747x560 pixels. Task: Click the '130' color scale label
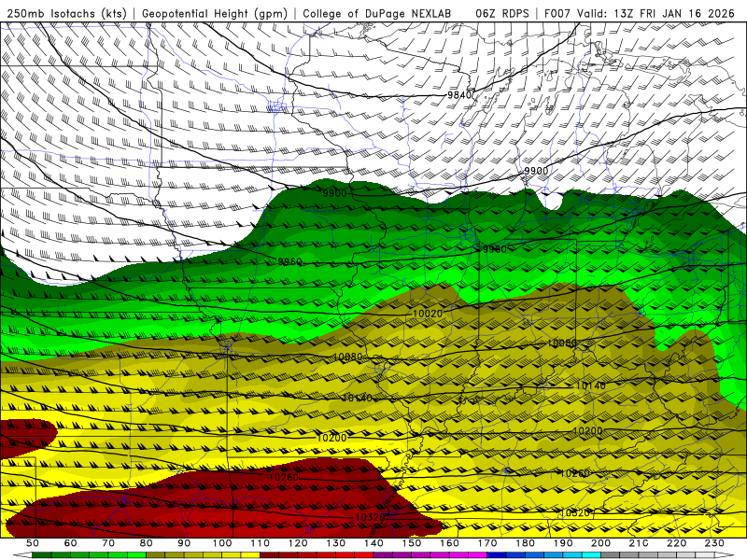336,543
